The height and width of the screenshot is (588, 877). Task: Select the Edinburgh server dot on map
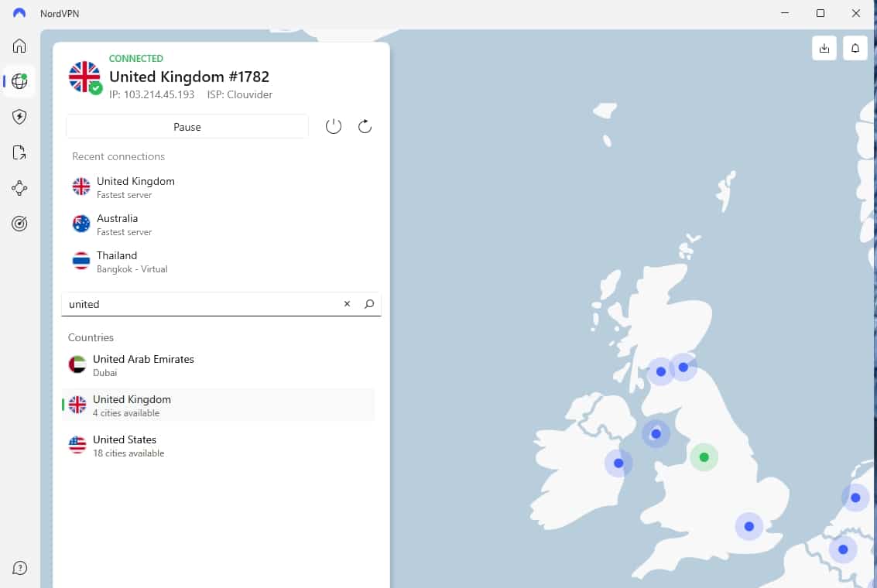point(683,367)
